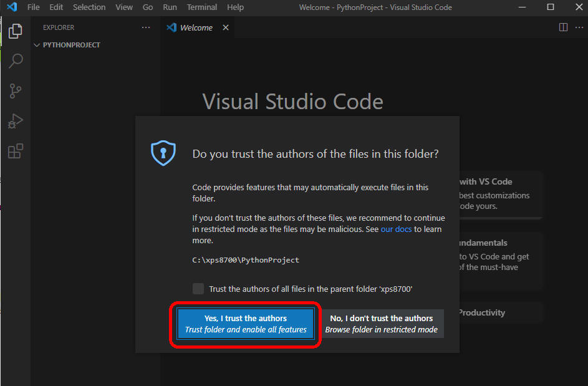This screenshot has height=386, width=588.
Task: Click the EXPLORER panel title
Action: 59,27
